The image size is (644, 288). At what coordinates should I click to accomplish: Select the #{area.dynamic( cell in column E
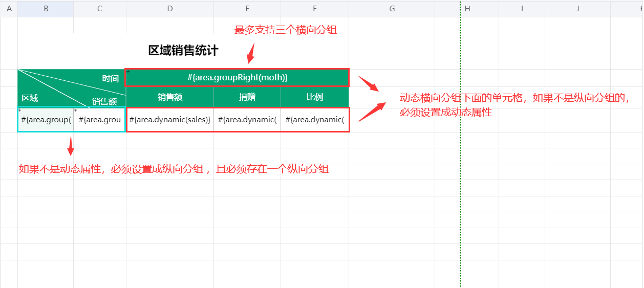click(x=247, y=120)
